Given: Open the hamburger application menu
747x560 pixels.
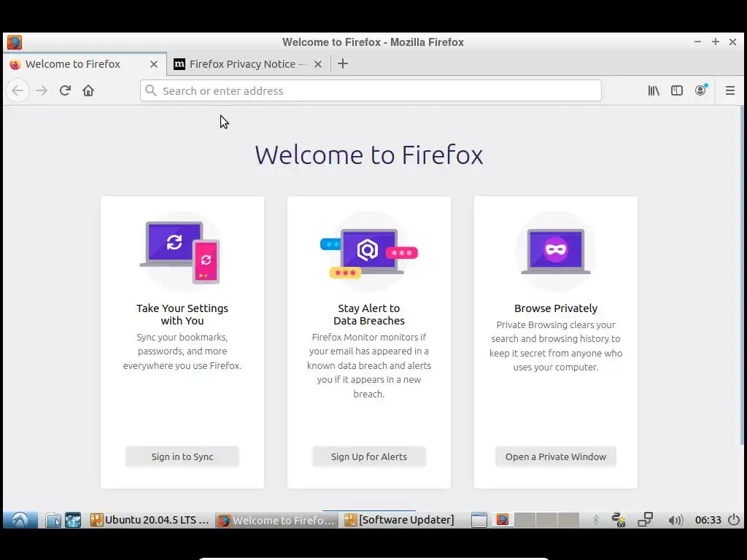Looking at the screenshot, I should click(729, 90).
